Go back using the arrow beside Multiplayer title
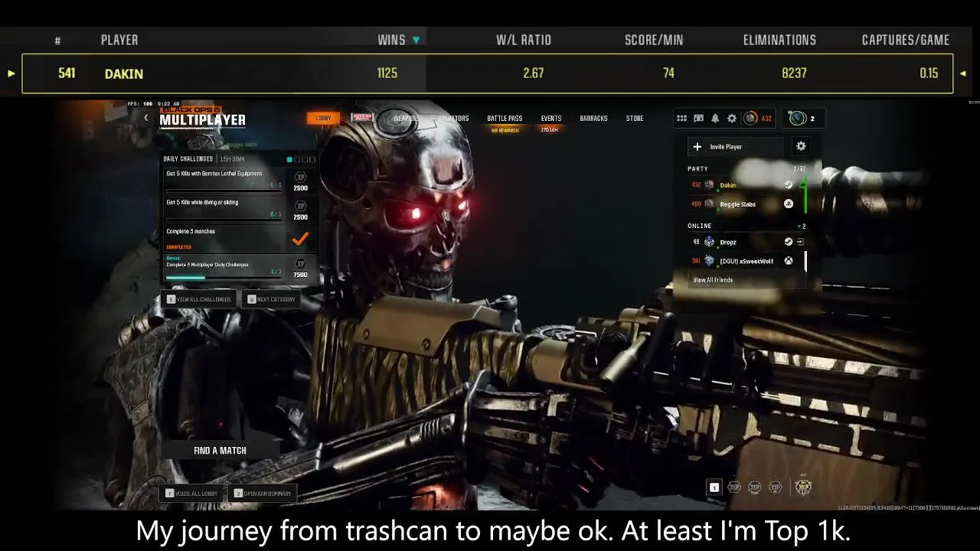The height and width of the screenshot is (551, 980). [x=146, y=118]
